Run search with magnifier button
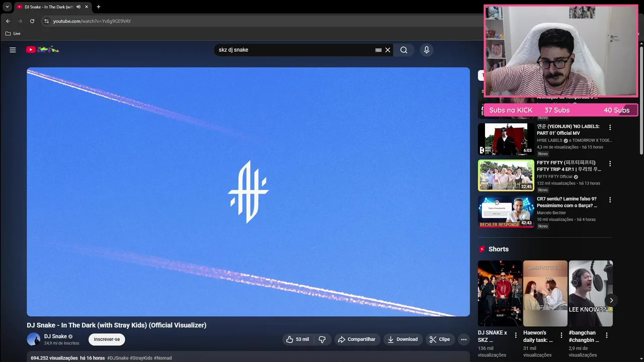This screenshot has width=644, height=362. click(404, 50)
